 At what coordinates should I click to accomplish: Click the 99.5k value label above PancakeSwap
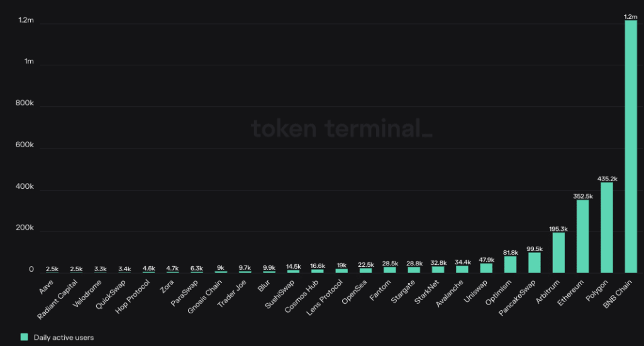tap(535, 248)
